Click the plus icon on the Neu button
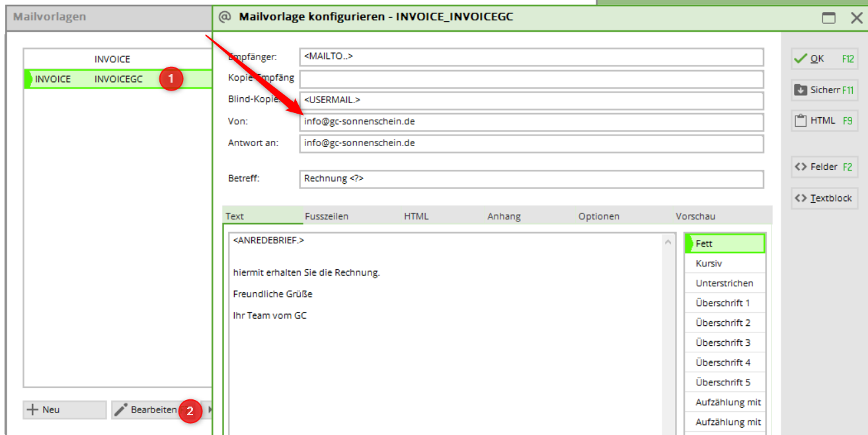Image resolution: width=868 pixels, height=435 pixels. tap(32, 410)
